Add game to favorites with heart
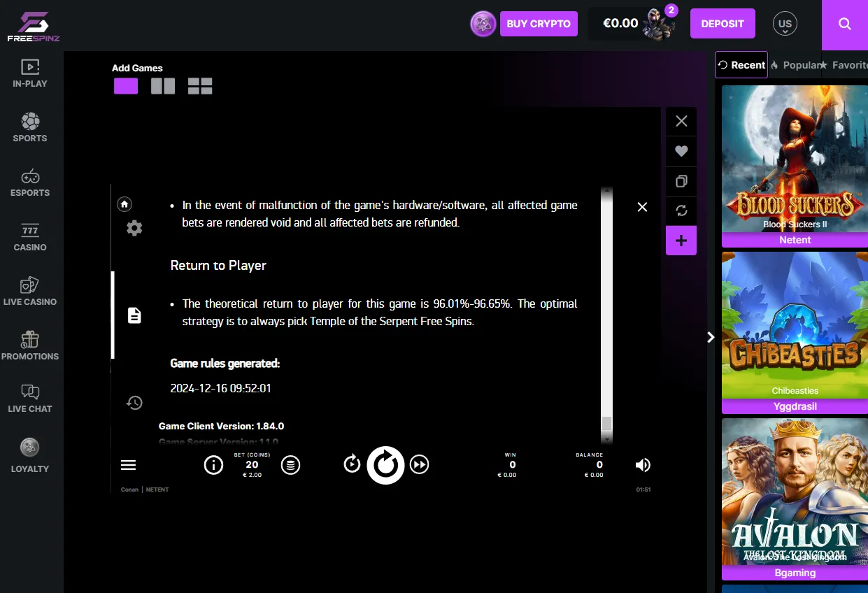Image resolution: width=868 pixels, height=593 pixels. [681, 151]
